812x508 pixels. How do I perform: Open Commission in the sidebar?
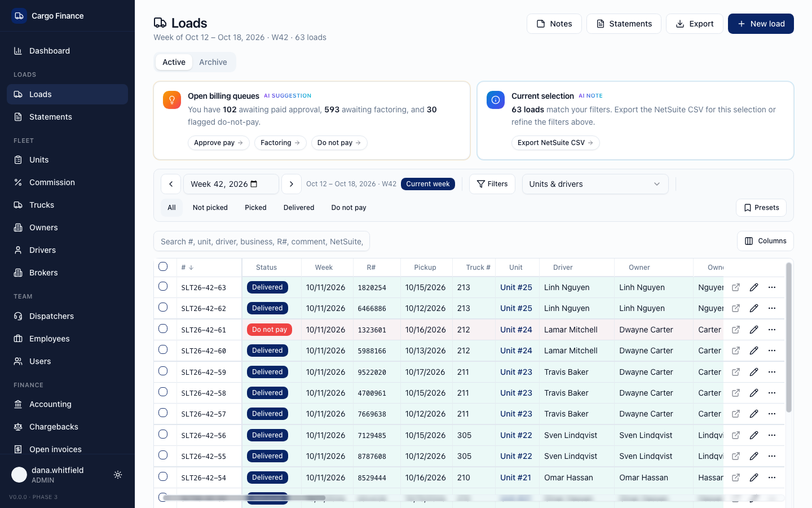[67, 182]
